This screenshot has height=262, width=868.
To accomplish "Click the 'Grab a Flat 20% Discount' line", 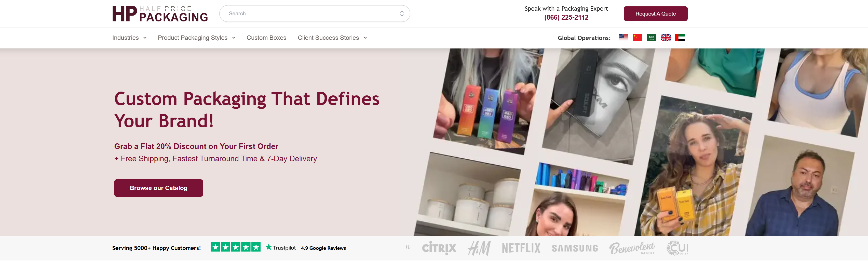I will tap(196, 146).
